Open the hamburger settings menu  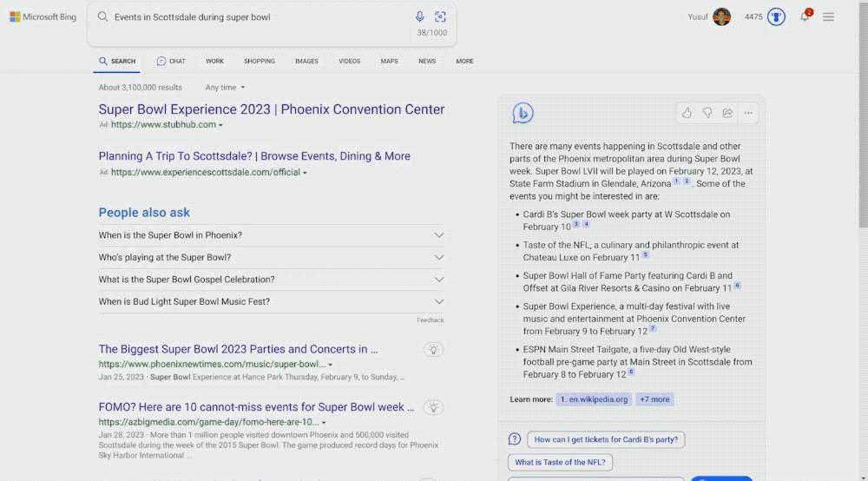[x=829, y=16]
